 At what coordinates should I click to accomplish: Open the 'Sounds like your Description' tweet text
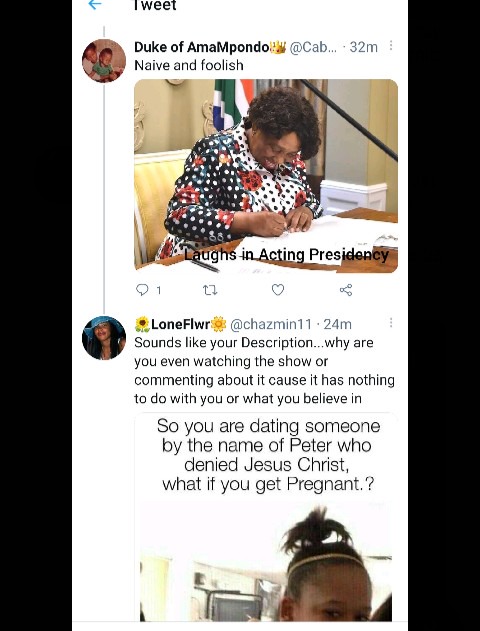264,370
